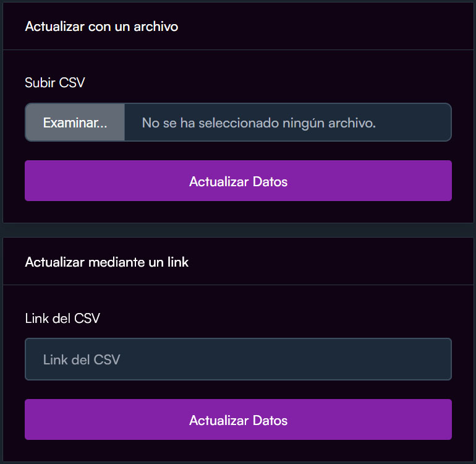Select the Subir CSV label

(x=55, y=82)
